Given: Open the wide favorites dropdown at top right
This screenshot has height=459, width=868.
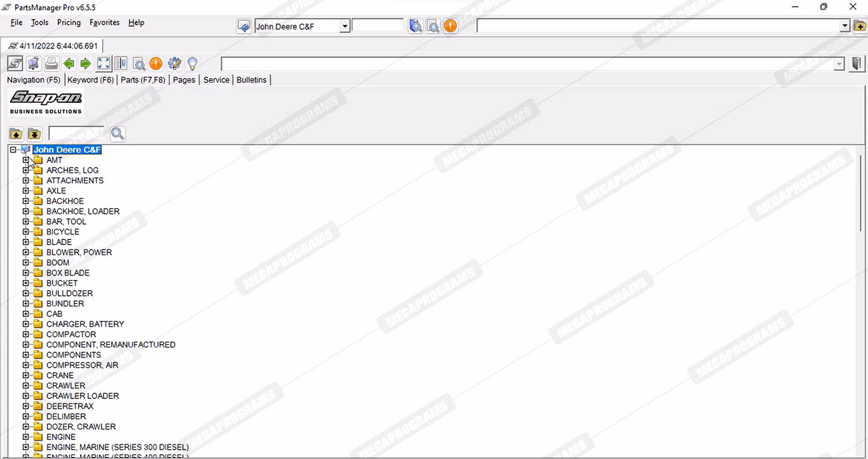Looking at the screenshot, I should pos(844,26).
